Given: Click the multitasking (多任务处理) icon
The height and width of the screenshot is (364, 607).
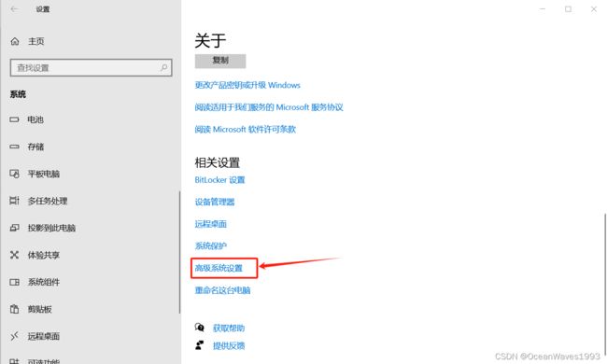Looking at the screenshot, I should pos(14,201).
